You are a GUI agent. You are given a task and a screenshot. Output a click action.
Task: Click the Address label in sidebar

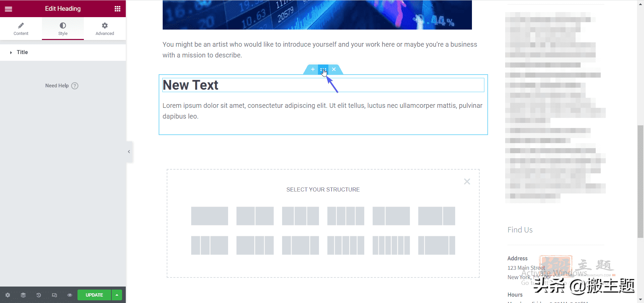click(x=517, y=258)
